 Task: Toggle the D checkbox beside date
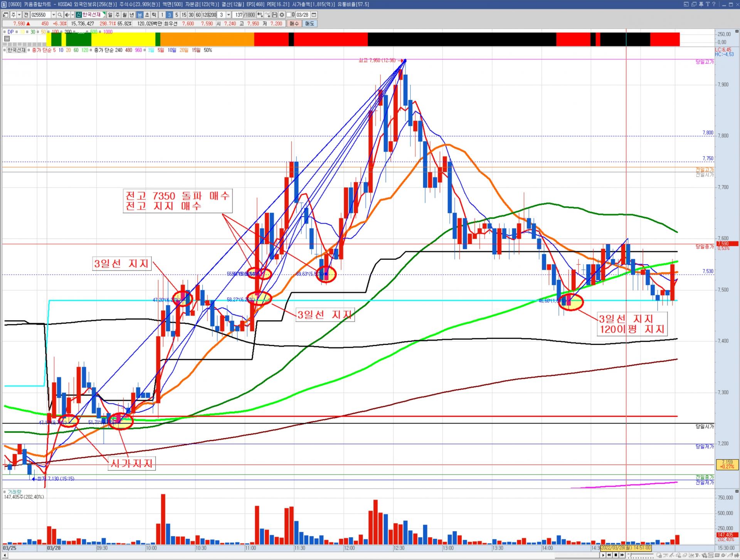click(x=289, y=15)
